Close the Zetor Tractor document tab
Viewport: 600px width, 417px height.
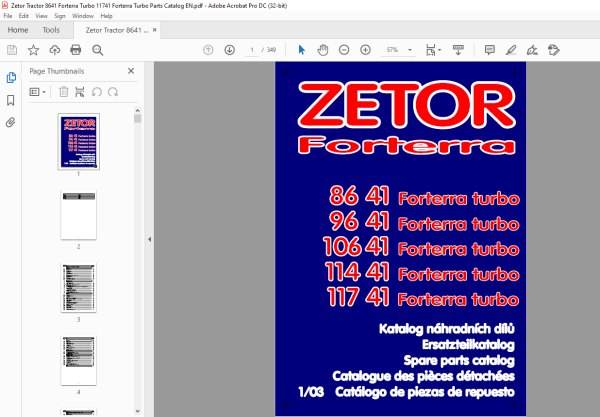(155, 30)
